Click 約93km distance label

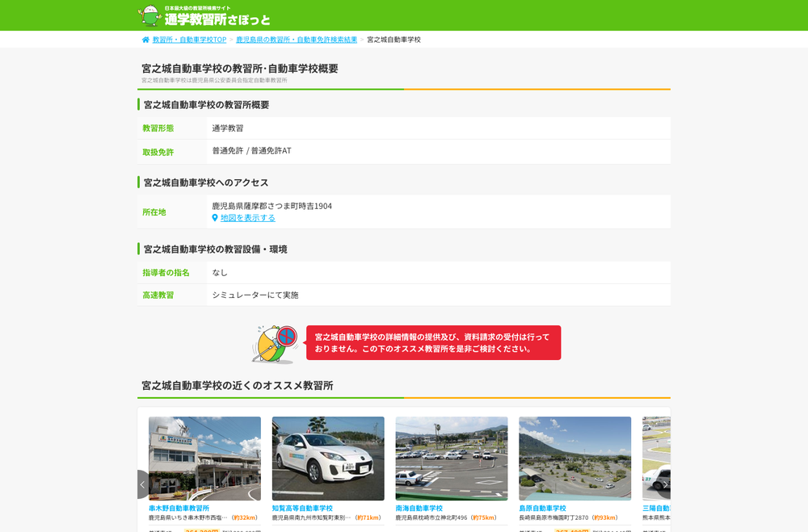pyautogui.click(x=604, y=517)
